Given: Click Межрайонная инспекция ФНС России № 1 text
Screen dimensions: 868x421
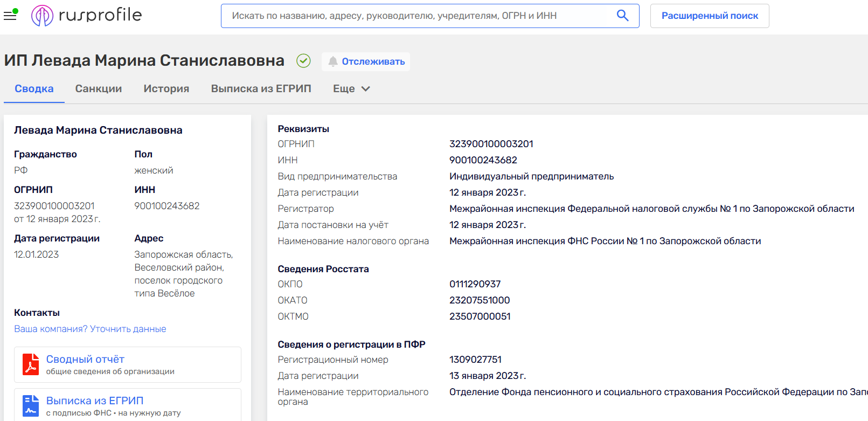Looking at the screenshot, I should click(605, 241).
